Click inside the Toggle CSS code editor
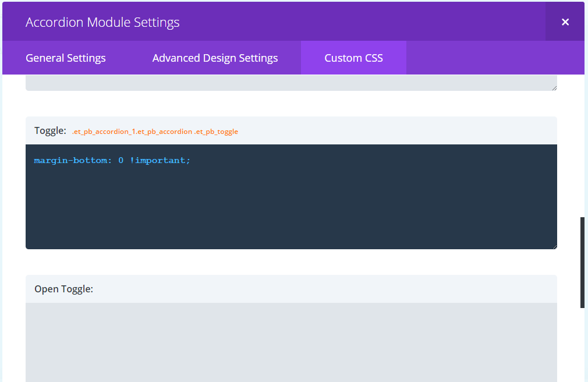The width and height of the screenshot is (588, 382). (x=291, y=197)
